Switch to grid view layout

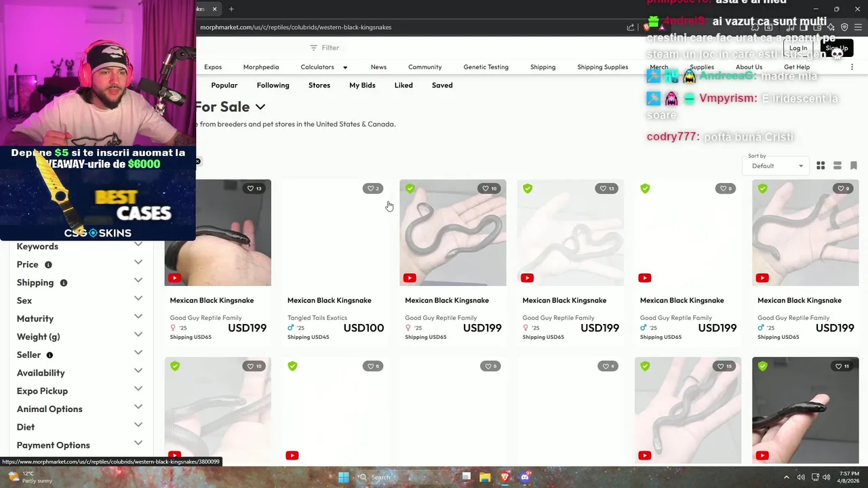821,166
